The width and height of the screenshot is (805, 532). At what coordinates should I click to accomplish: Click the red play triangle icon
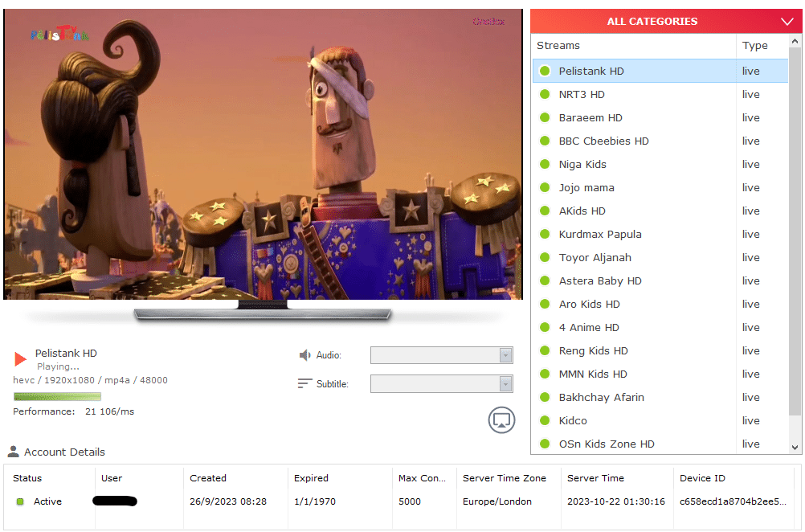click(x=20, y=359)
